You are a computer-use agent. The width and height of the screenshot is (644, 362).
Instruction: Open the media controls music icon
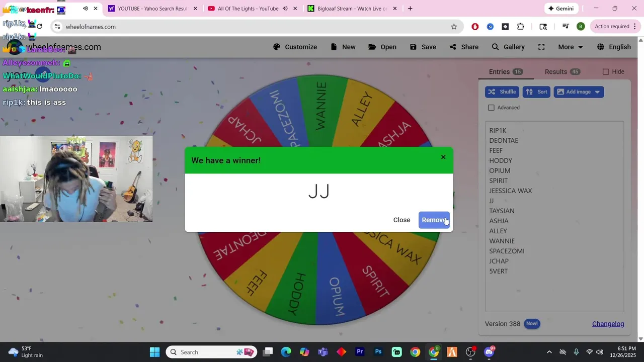(x=566, y=27)
